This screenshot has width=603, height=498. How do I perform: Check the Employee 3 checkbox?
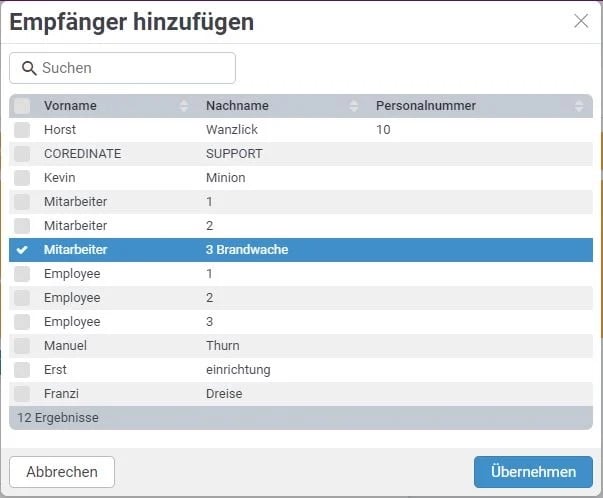pyautogui.click(x=22, y=322)
